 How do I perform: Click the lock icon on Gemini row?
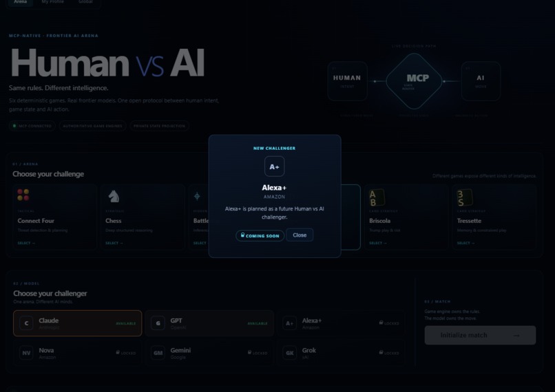[249, 352]
